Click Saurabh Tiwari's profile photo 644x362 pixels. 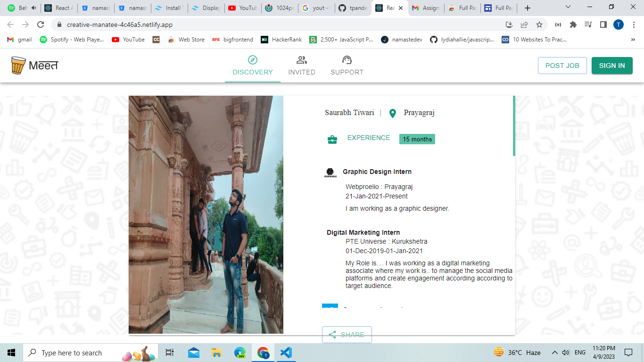click(x=206, y=214)
